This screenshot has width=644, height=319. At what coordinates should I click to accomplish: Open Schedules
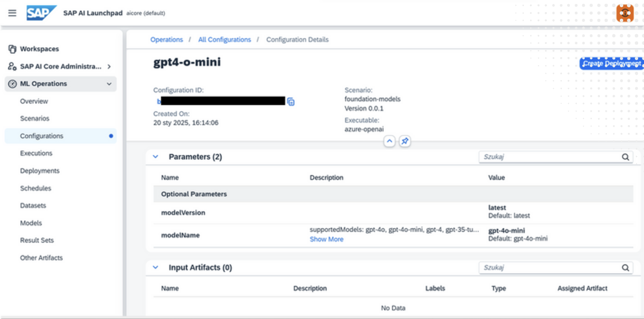click(x=35, y=188)
